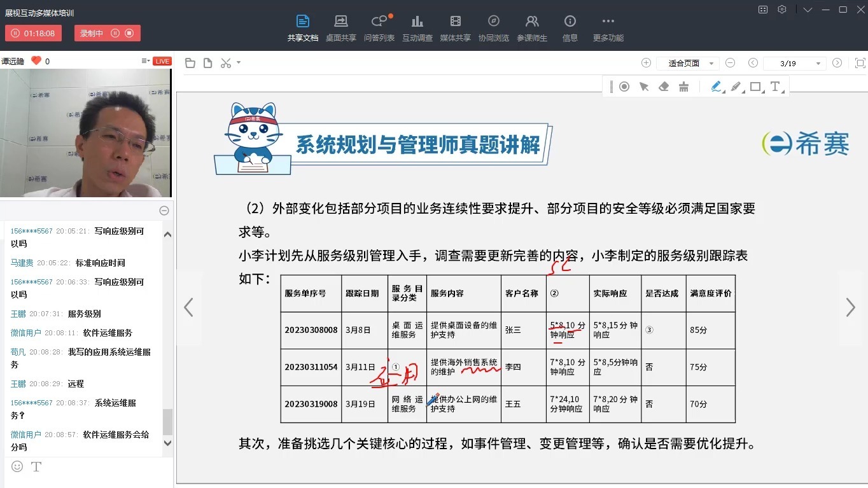Open the 参课师生 participants panel

[x=531, y=27]
